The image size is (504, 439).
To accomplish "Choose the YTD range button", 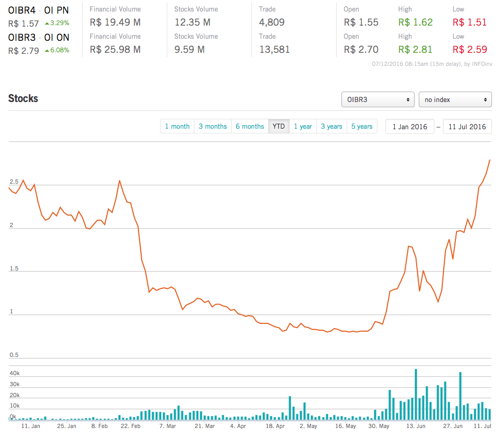I will tap(279, 127).
